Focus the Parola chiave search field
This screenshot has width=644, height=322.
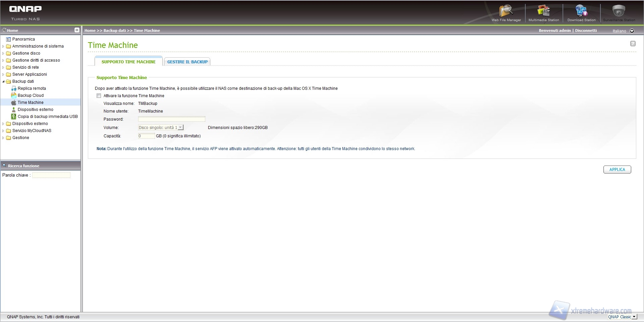51,175
